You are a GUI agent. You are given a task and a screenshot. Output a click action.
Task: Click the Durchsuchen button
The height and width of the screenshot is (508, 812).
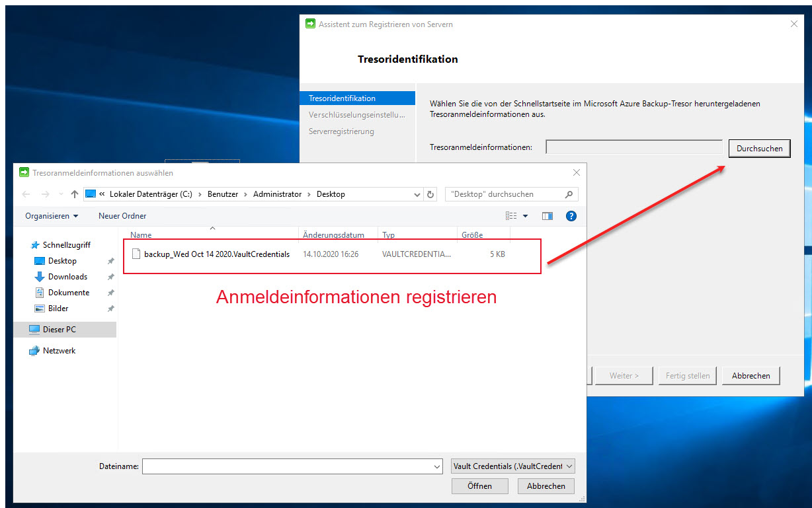759,148
